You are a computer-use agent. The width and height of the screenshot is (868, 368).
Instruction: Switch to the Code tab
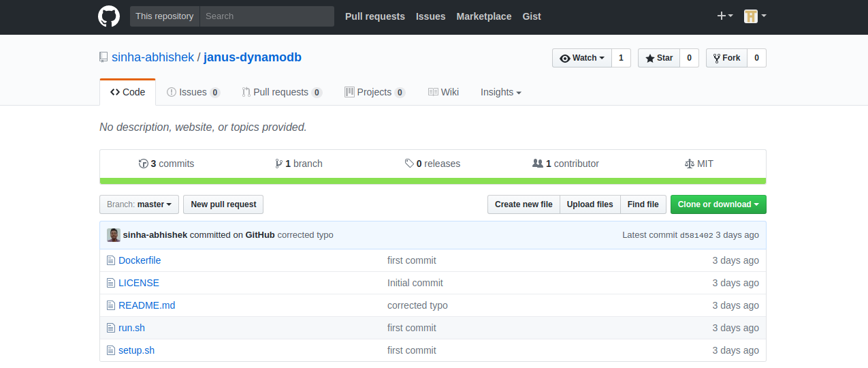click(x=127, y=92)
